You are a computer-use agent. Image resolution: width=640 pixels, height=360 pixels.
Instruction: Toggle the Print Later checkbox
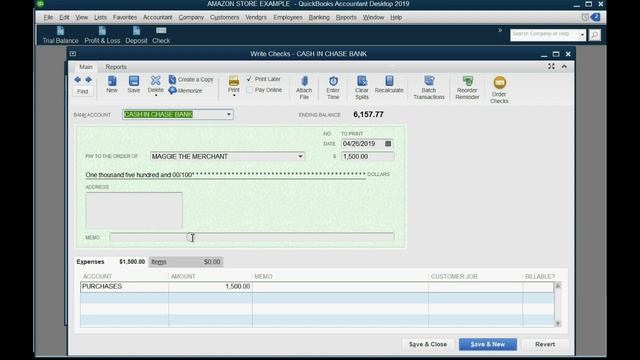249,79
